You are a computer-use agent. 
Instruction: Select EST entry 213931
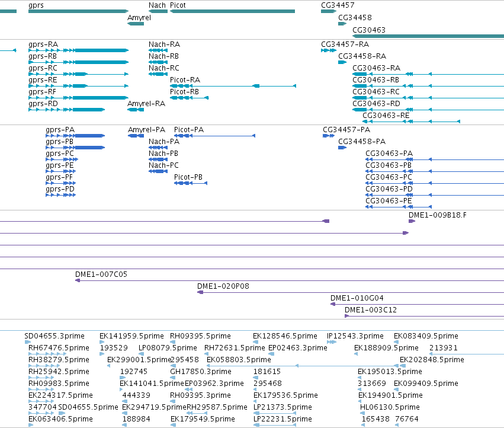click(443, 348)
